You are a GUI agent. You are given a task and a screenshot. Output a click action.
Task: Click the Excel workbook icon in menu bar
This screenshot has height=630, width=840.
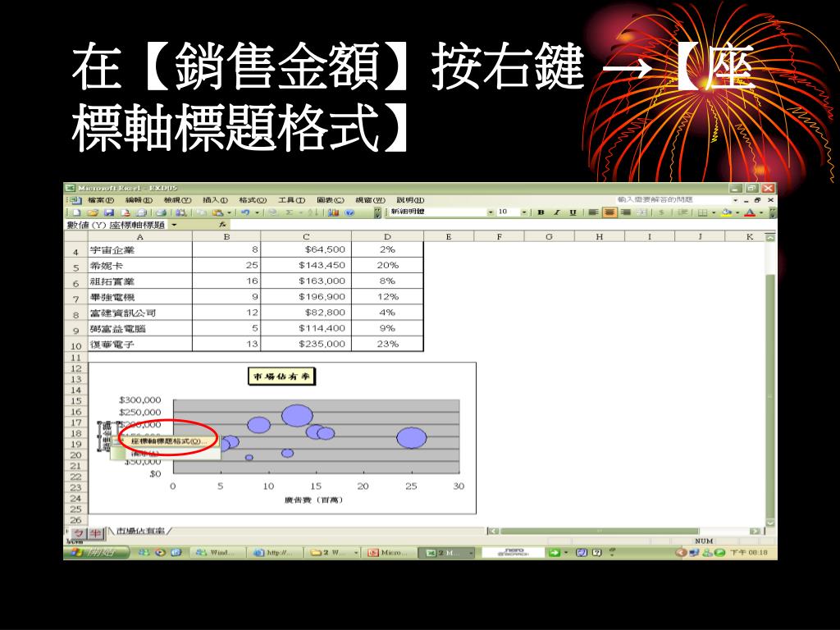(x=75, y=200)
